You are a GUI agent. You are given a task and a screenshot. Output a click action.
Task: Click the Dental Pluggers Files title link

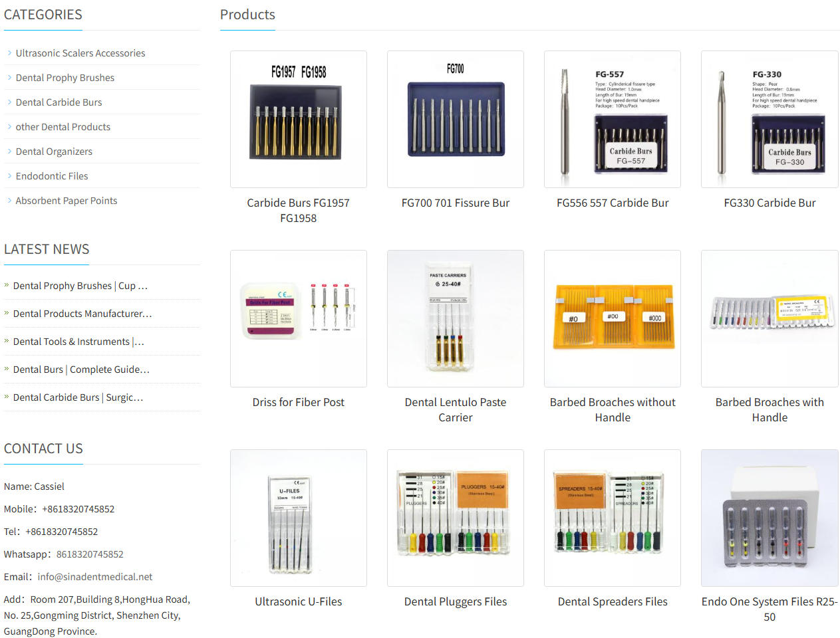pyautogui.click(x=455, y=601)
